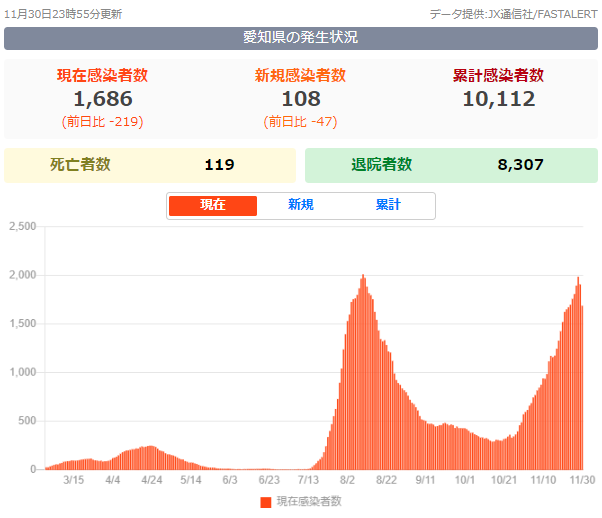Click the 死亡者数 card label
The image size is (602, 518).
[x=80, y=165]
